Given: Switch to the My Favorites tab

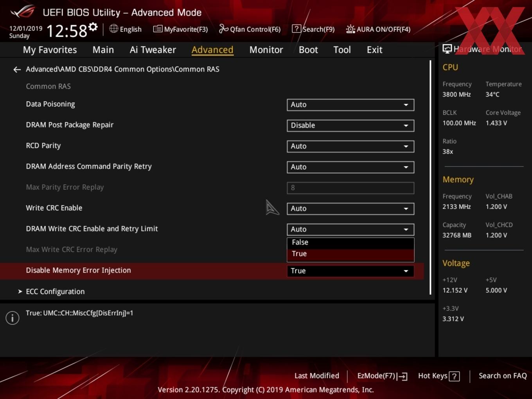Looking at the screenshot, I should (x=50, y=50).
